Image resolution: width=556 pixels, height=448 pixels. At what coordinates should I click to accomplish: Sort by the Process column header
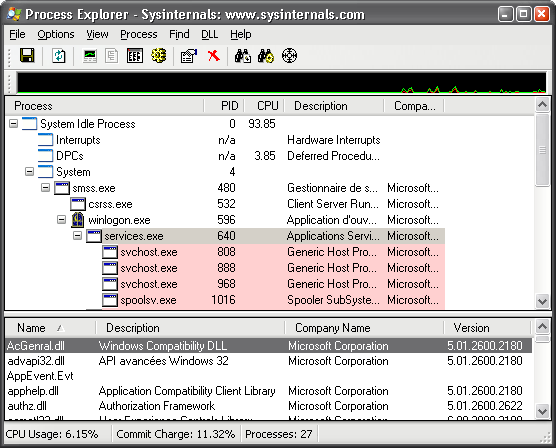click(x=105, y=106)
